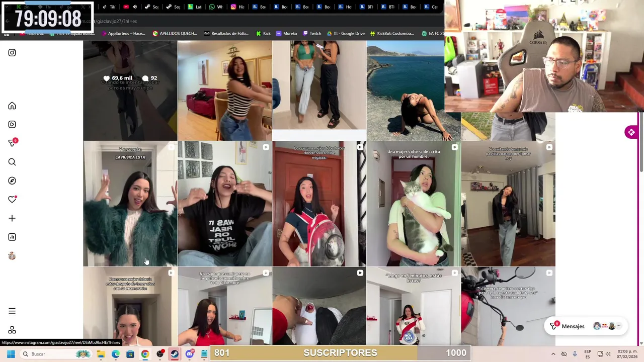Open reel with motorcycle handlebar

pos(508,306)
